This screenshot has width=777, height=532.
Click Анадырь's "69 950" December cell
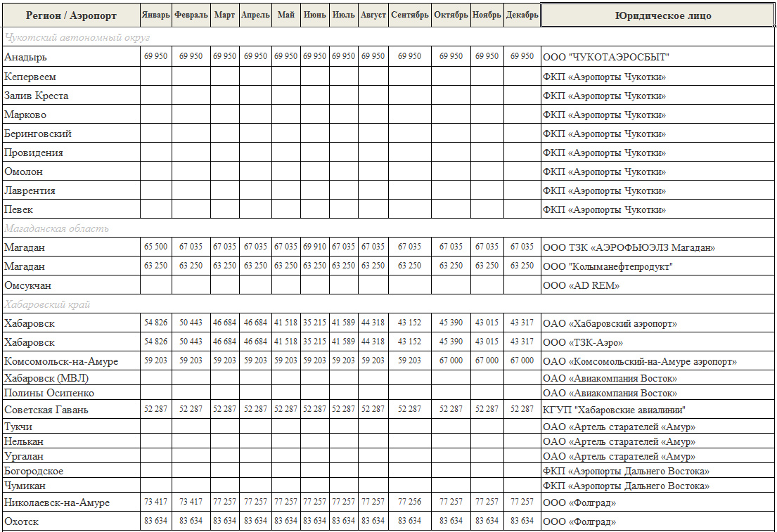coord(522,56)
